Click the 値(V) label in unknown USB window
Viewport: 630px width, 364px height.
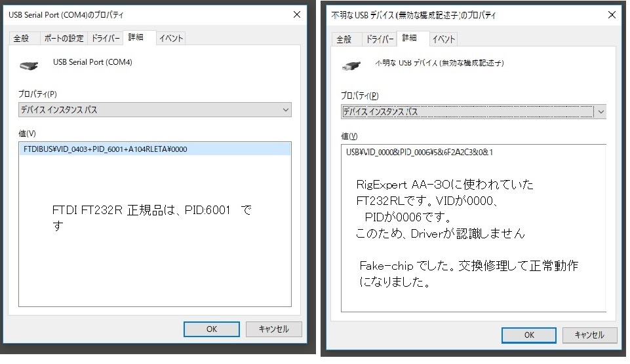(349, 136)
